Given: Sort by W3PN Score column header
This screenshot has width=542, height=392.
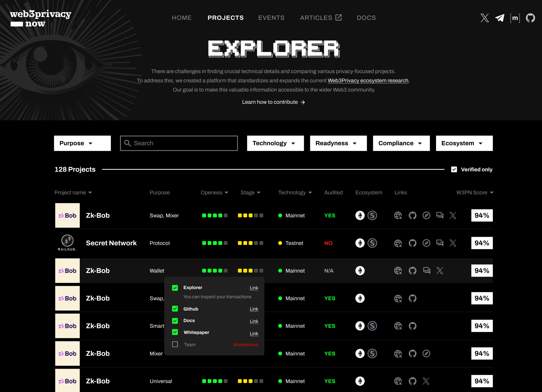Looking at the screenshot, I should tap(475, 193).
